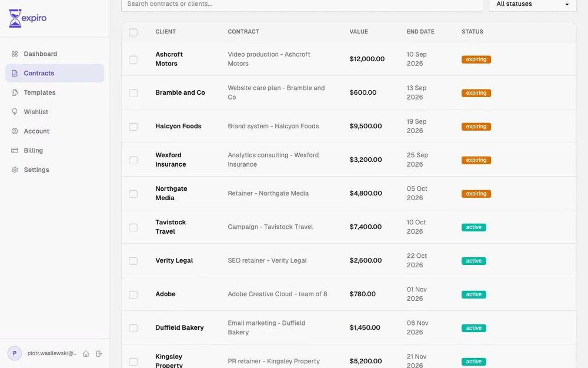
Task: Click the Templates copy icon
Action: (15, 92)
